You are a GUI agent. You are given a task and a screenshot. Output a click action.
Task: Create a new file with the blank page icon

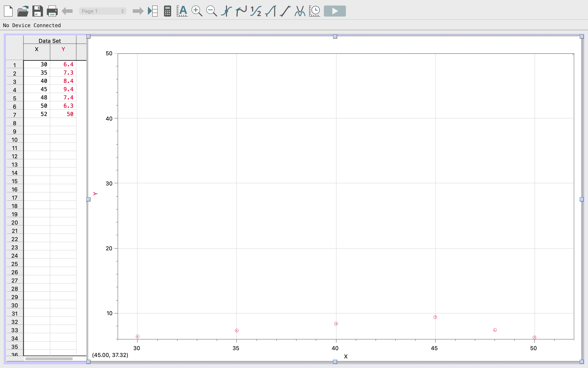pyautogui.click(x=8, y=11)
